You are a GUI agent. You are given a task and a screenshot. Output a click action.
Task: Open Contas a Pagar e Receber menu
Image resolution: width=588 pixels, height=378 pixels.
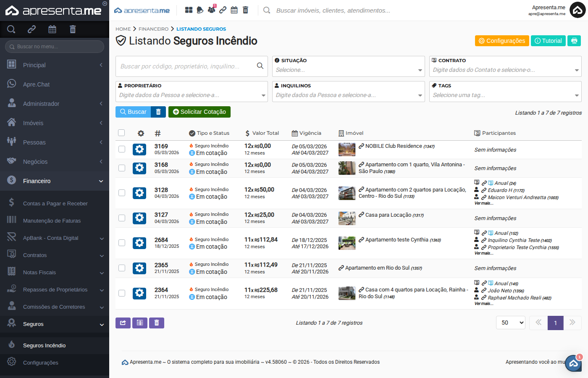pyautogui.click(x=55, y=204)
